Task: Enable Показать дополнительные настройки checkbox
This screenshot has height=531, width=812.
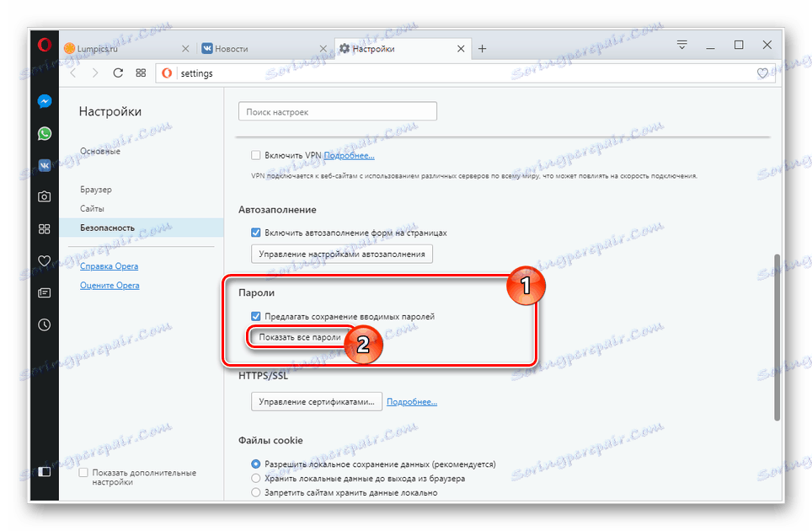Action: coord(83,473)
